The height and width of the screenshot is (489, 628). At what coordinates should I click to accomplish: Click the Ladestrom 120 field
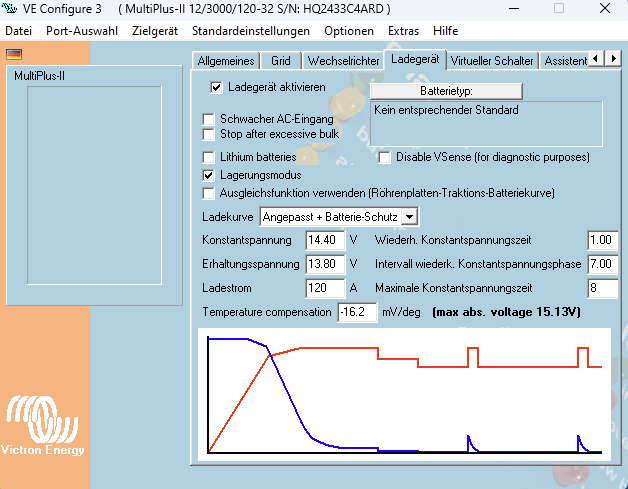pos(325,288)
